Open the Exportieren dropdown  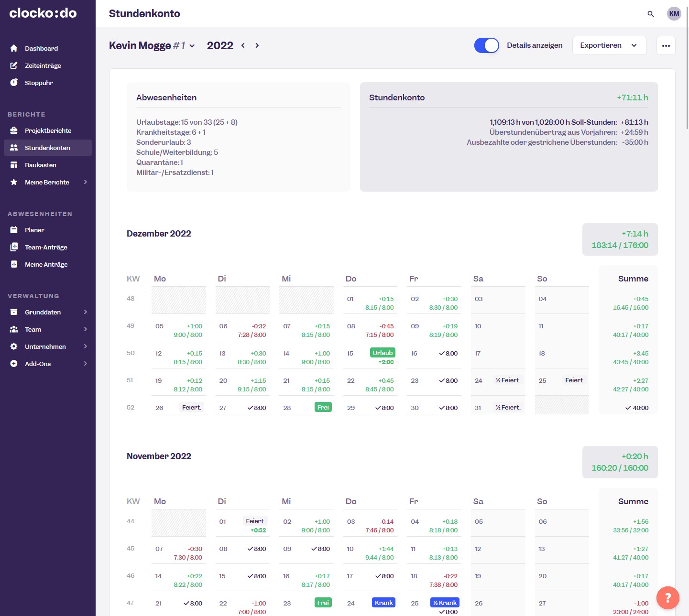(x=609, y=45)
